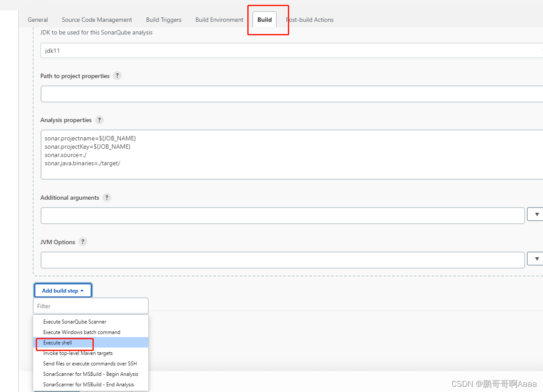
Task: Select the Build tab
Action: tap(264, 20)
